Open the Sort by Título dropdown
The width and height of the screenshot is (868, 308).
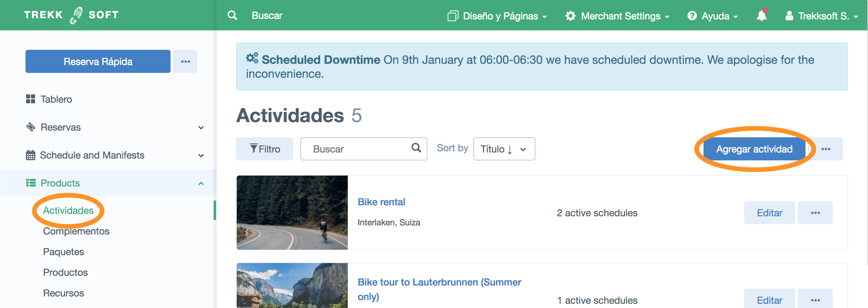[504, 149]
